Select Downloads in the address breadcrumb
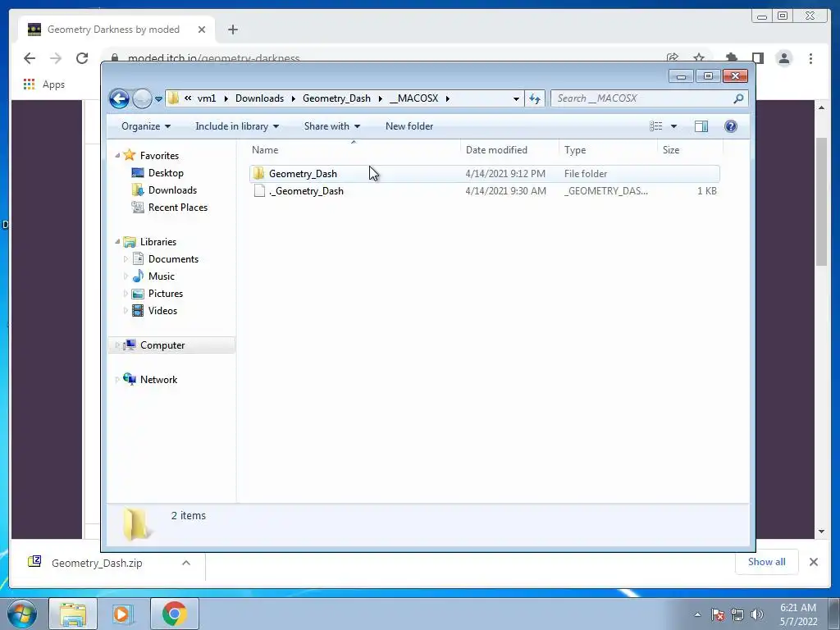This screenshot has height=630, width=840. pyautogui.click(x=259, y=98)
